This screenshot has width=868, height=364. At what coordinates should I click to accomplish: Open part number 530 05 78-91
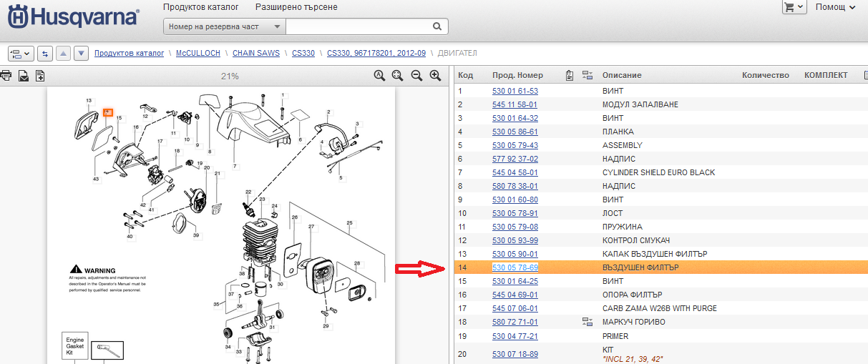point(515,213)
